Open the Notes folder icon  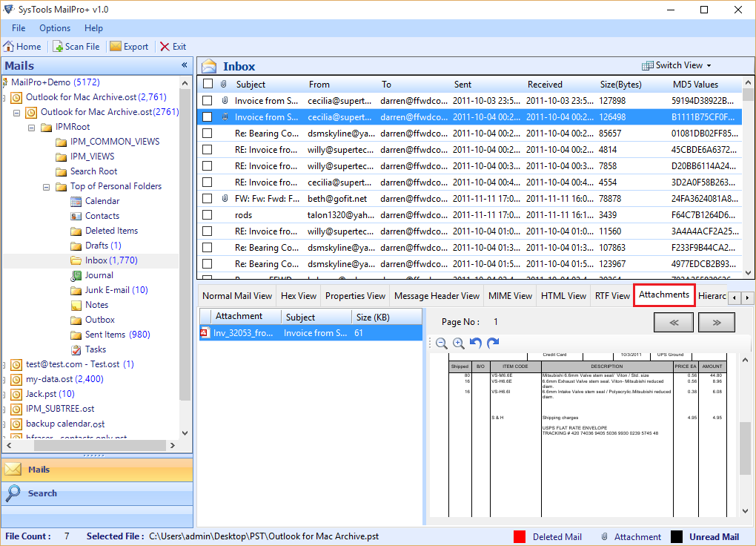(76, 305)
